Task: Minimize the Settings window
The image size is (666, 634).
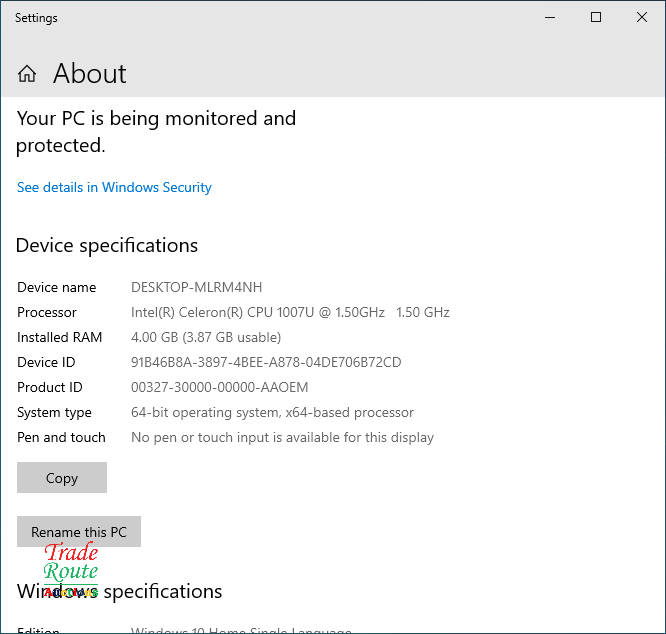Action: (x=549, y=17)
